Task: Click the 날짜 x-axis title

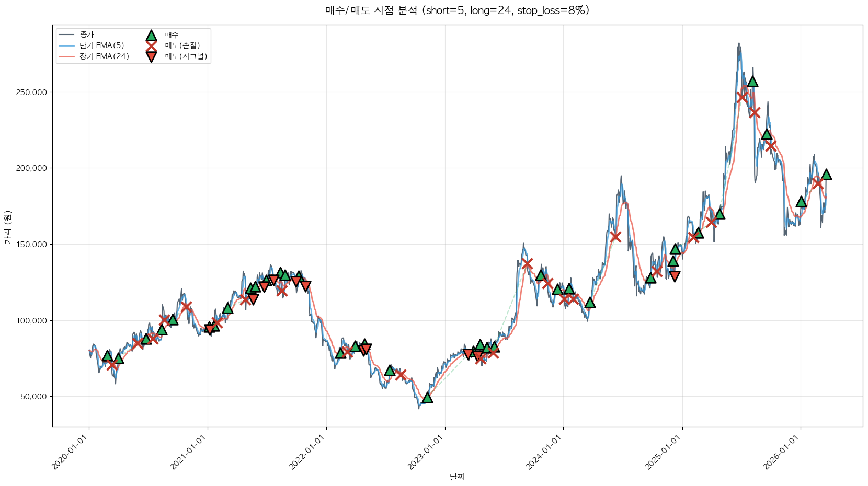Action: pyautogui.click(x=457, y=477)
